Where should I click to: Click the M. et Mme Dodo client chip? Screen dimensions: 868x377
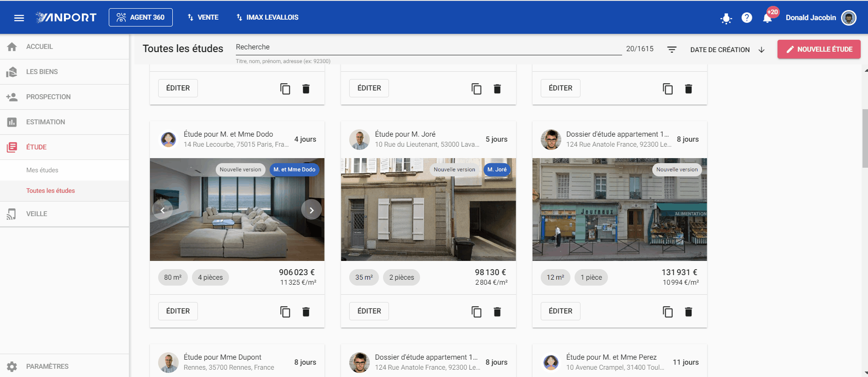pyautogui.click(x=294, y=170)
